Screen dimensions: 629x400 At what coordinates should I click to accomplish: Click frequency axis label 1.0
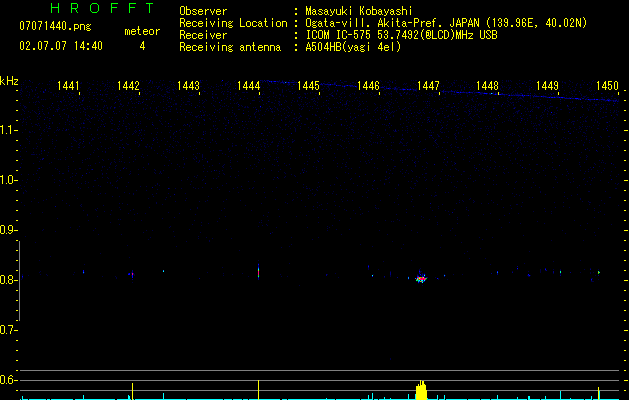[x=9, y=180]
